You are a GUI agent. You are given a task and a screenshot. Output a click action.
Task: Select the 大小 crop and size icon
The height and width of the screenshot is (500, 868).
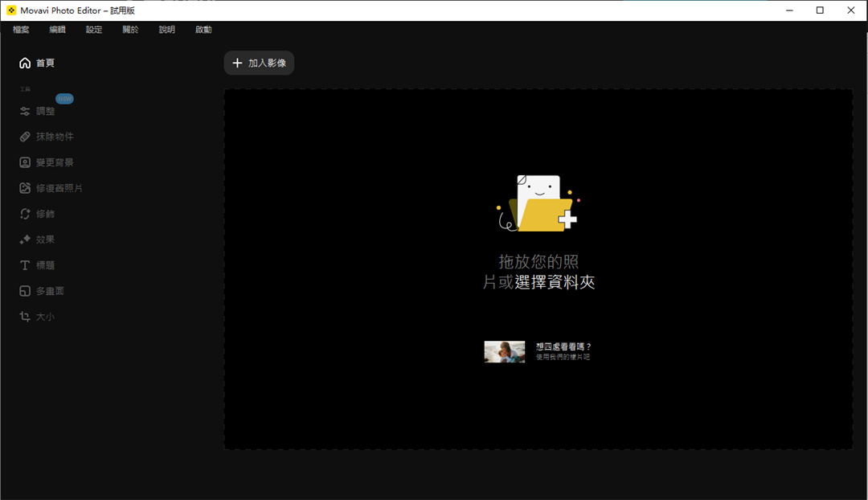(x=25, y=317)
